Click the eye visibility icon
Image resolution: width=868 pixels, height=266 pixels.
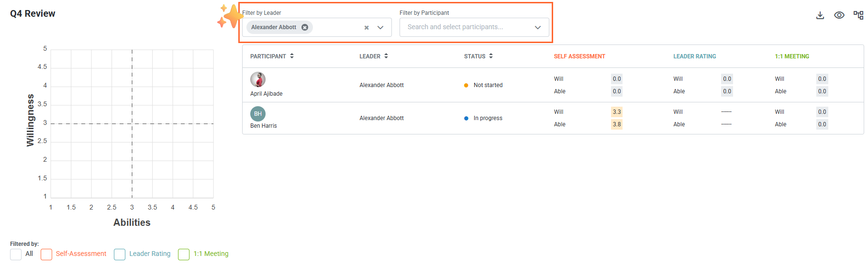(839, 15)
